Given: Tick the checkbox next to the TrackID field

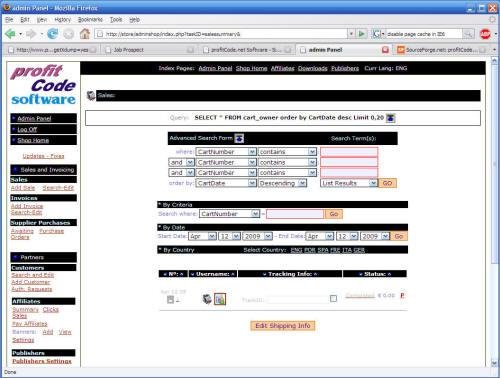Looking at the screenshot, I should [333, 298].
